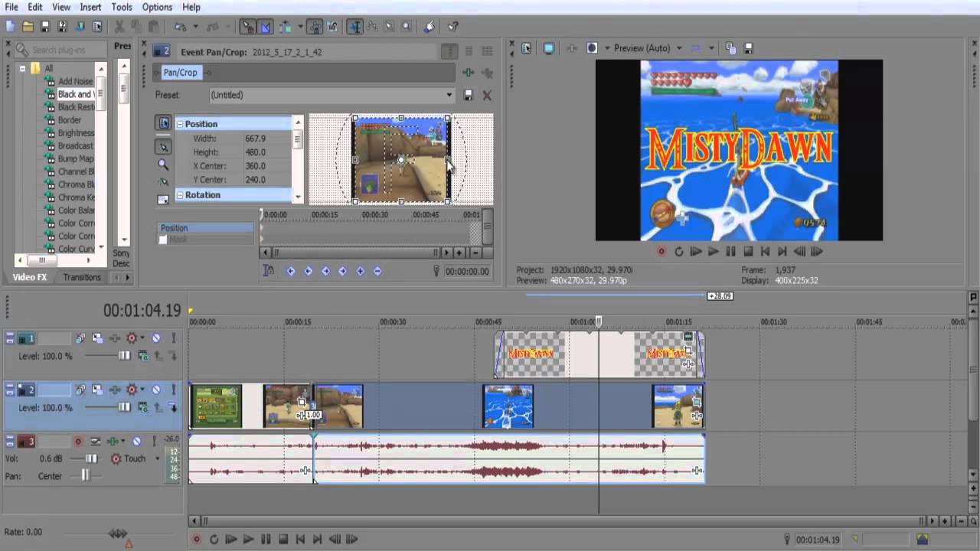Open the Insert menu
Viewport: 980px width, 551px height.
tap(90, 7)
